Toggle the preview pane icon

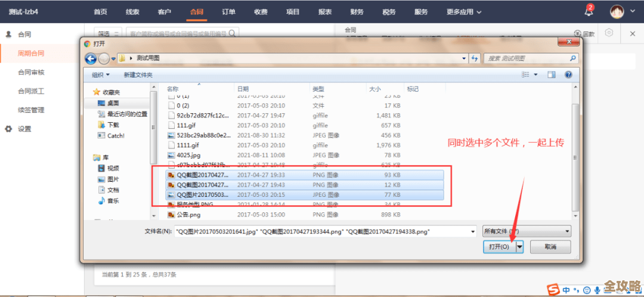coord(551,75)
